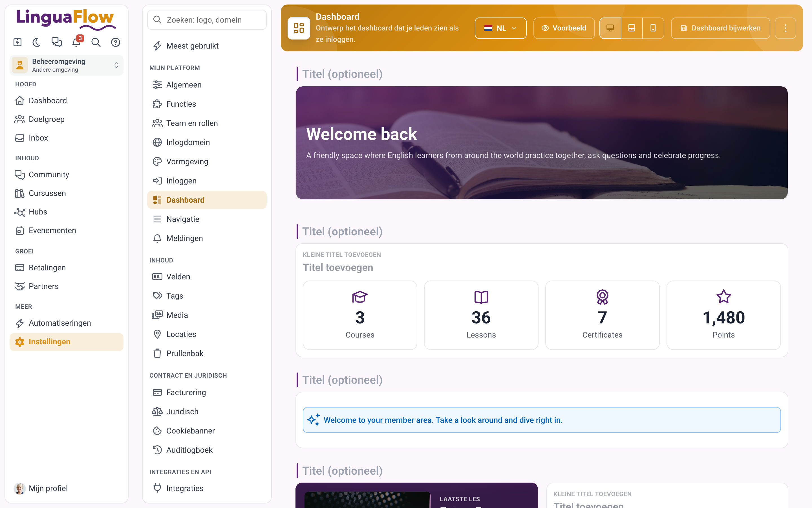
Task: Go to Doelgroep
Action: (x=67, y=119)
